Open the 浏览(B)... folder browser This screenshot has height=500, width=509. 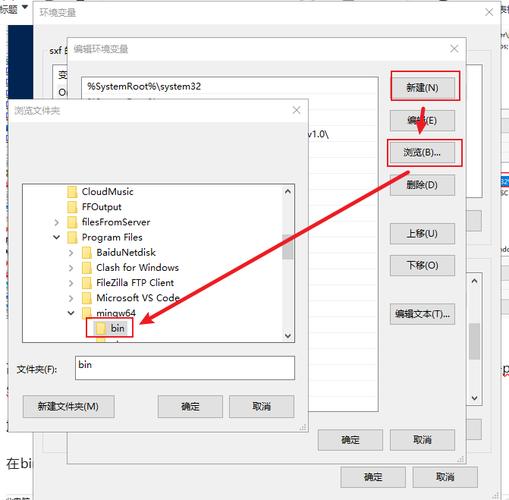[422, 152]
